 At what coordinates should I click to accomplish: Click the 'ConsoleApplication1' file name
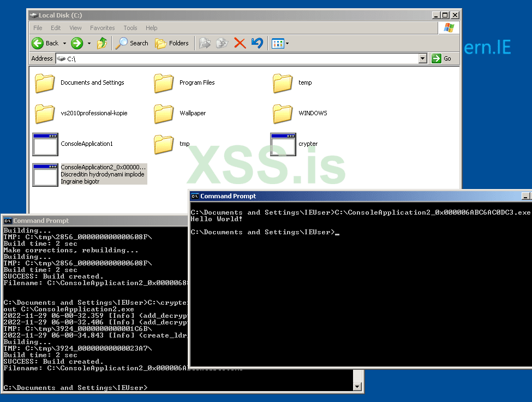(x=87, y=144)
